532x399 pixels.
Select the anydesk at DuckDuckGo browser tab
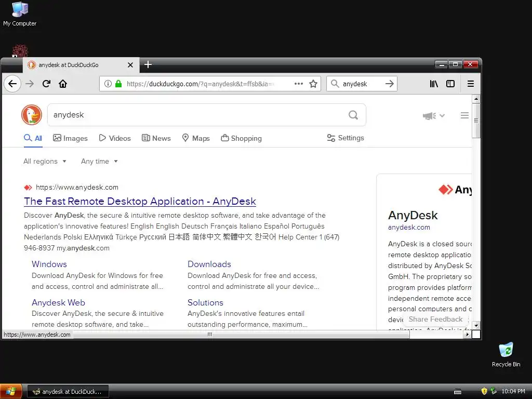click(81, 65)
